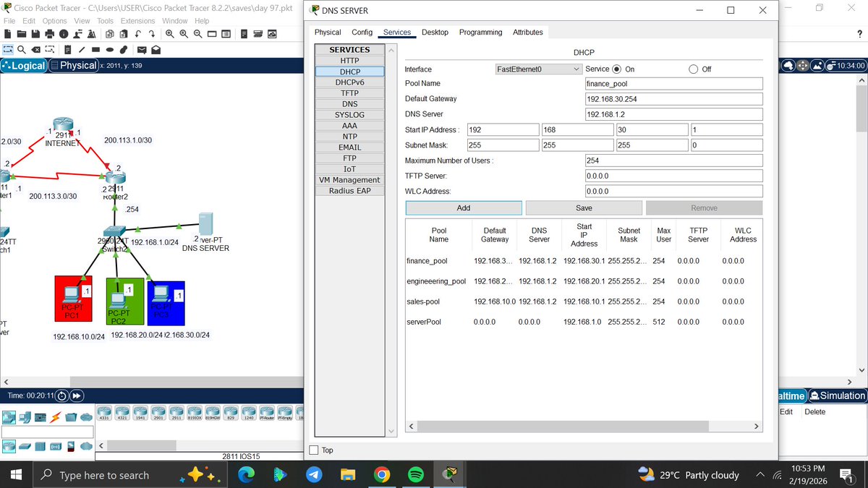The width and height of the screenshot is (868, 488).
Task: Open a file with the folder toolbar icon
Action: [x=22, y=34]
